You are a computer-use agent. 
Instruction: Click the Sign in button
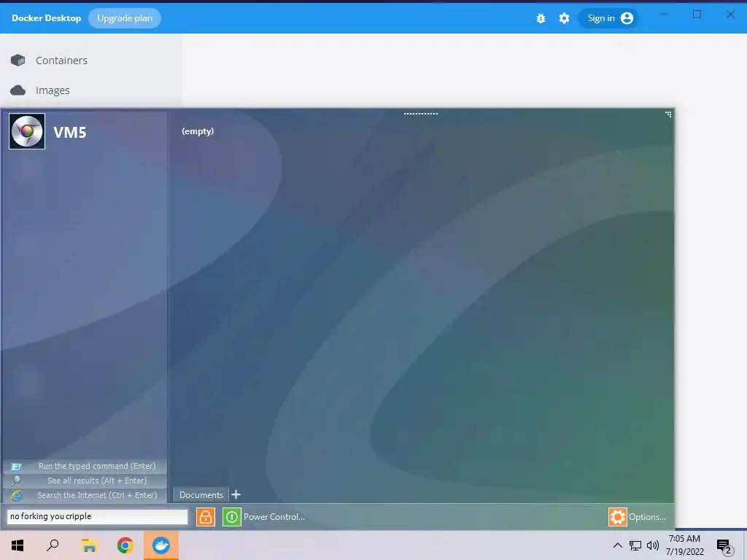click(x=609, y=18)
